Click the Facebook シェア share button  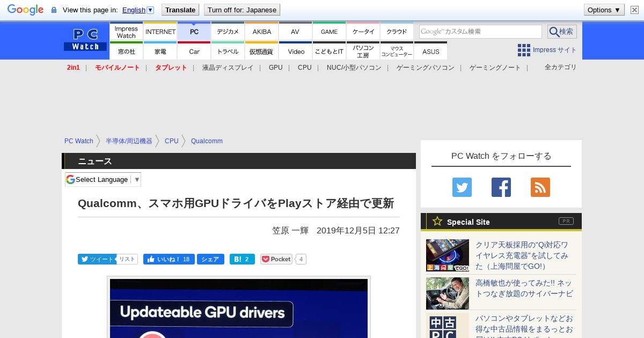pyautogui.click(x=210, y=259)
